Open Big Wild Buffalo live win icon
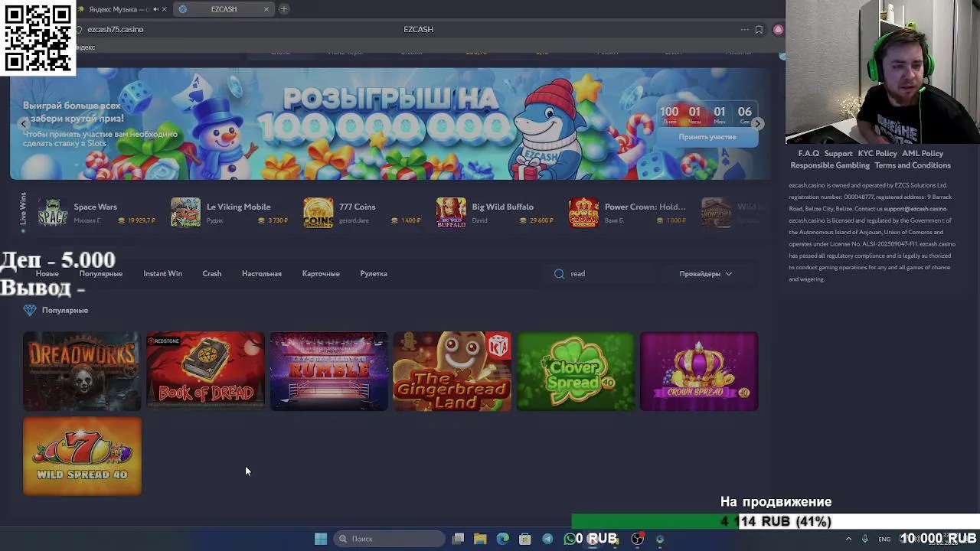980x551 pixels. click(x=451, y=213)
